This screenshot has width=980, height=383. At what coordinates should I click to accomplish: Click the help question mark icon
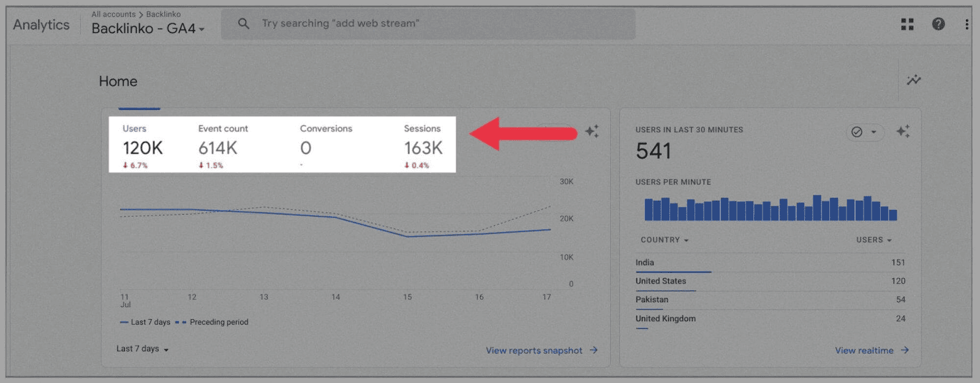click(x=938, y=24)
